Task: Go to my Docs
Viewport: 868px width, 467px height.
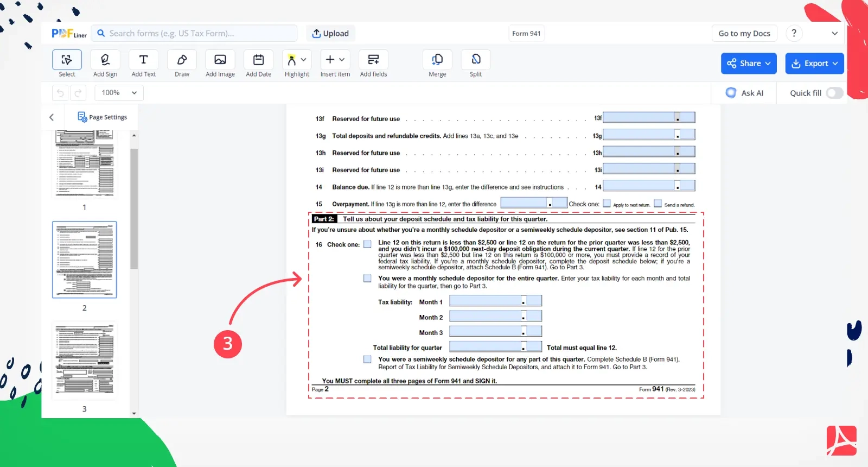Action: [x=744, y=33]
